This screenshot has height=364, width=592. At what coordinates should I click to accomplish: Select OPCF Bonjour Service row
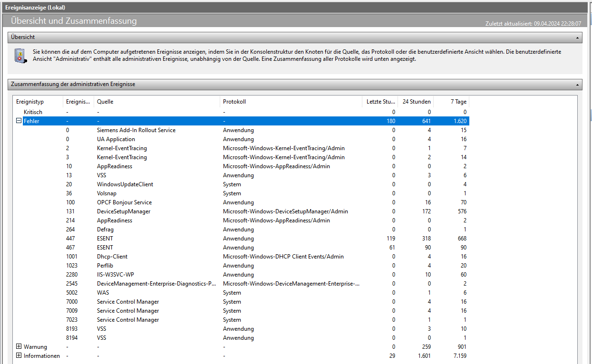click(x=242, y=202)
